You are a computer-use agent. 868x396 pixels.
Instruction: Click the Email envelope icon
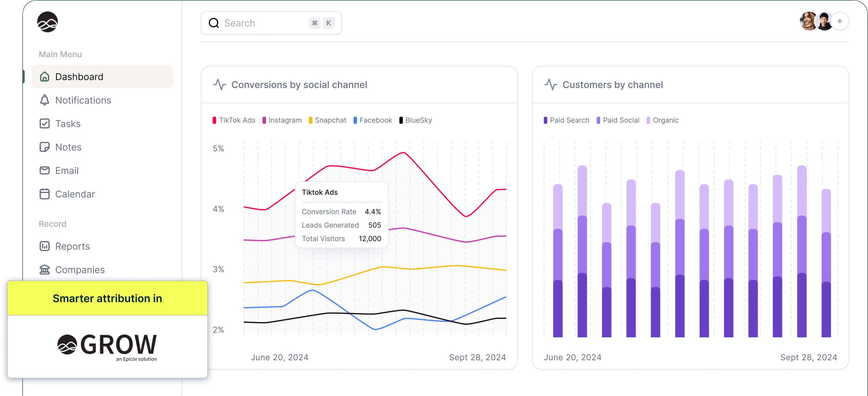click(x=44, y=171)
